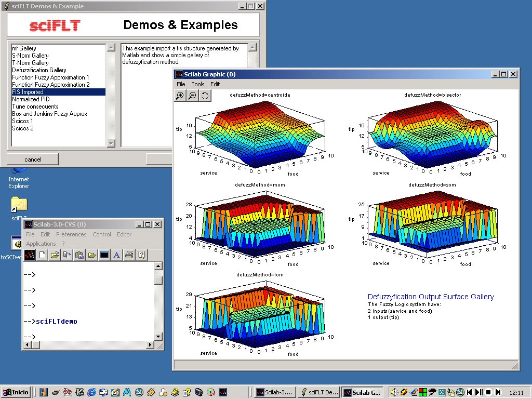Click the red and green grid tray icon
The width and height of the screenshot is (532, 399).
point(423,392)
